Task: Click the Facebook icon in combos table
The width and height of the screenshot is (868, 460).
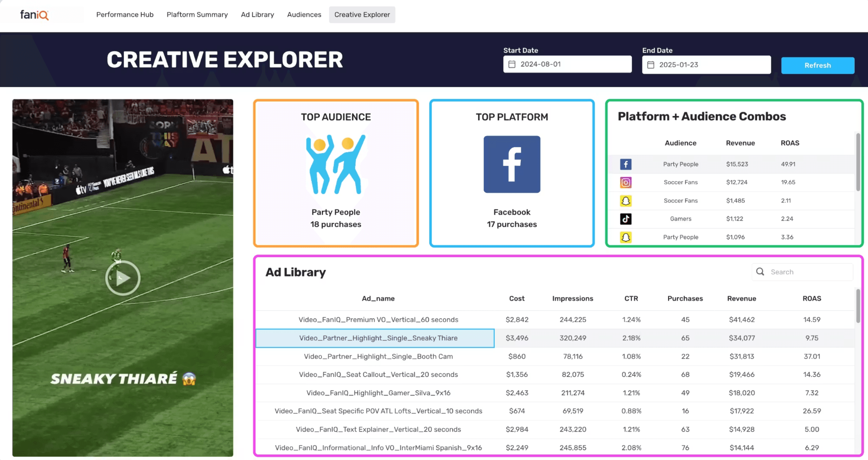Action: (626, 164)
